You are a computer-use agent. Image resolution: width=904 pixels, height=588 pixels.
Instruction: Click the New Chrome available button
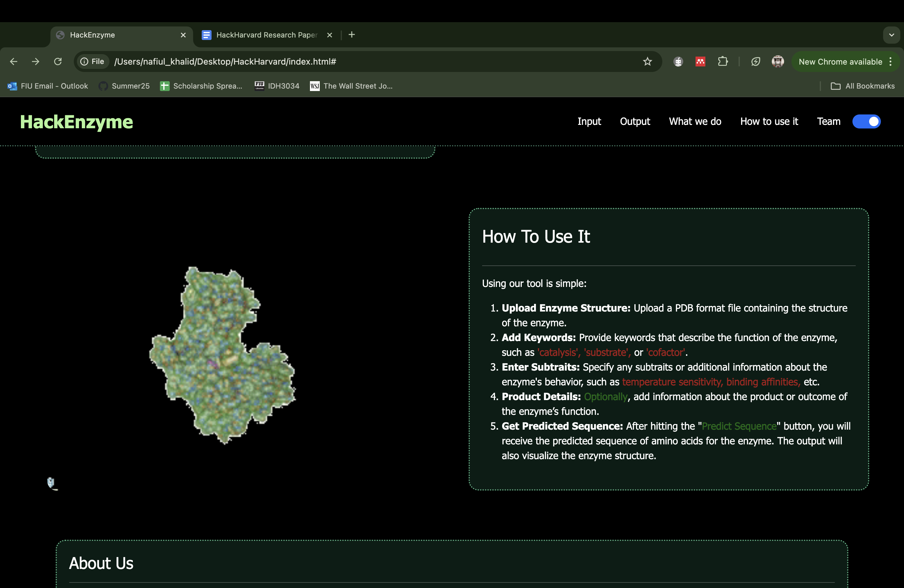840,62
